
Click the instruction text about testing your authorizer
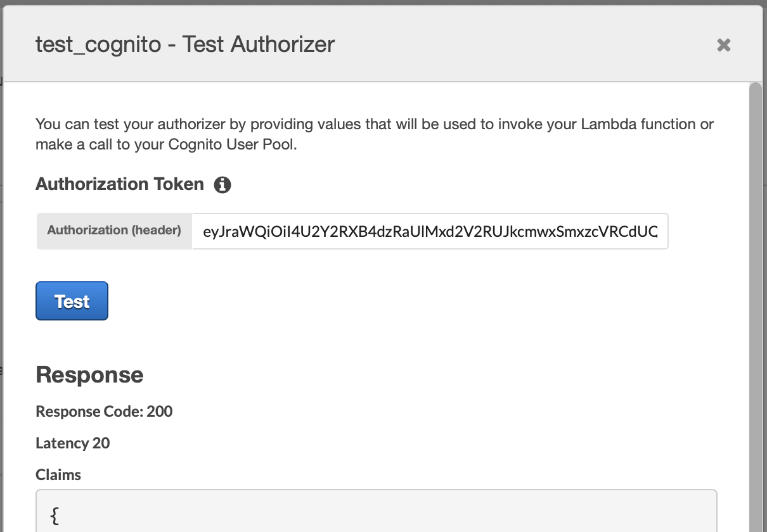pos(374,134)
